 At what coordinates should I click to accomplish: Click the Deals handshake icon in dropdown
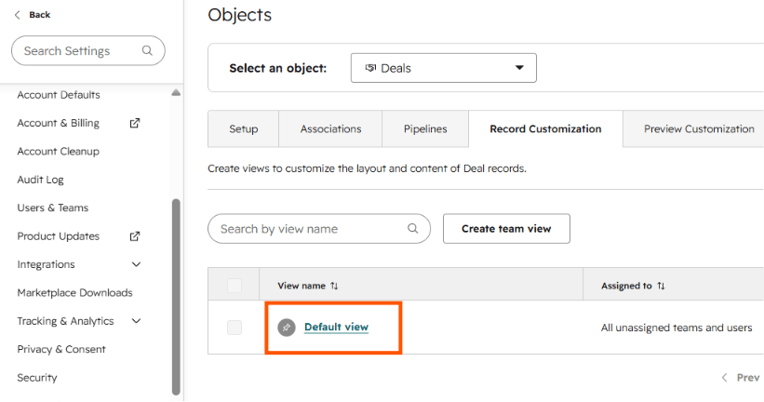click(371, 68)
